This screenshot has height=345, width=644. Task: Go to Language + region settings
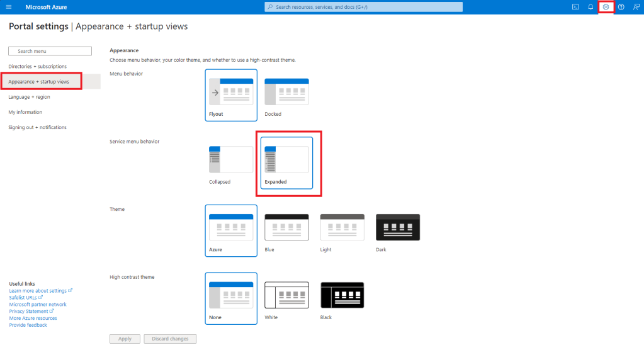pos(29,97)
